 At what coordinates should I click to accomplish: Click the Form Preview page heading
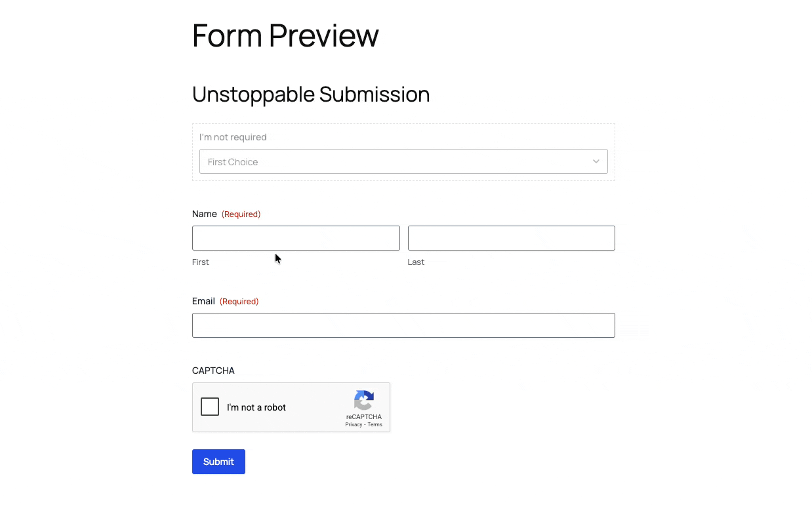[x=285, y=35]
